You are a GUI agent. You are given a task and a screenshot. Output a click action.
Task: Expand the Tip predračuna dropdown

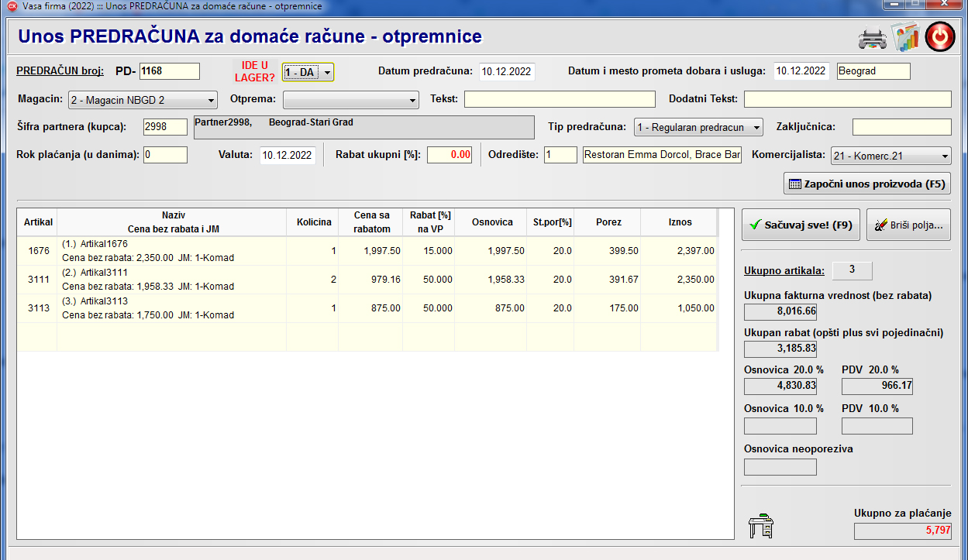[x=698, y=127]
